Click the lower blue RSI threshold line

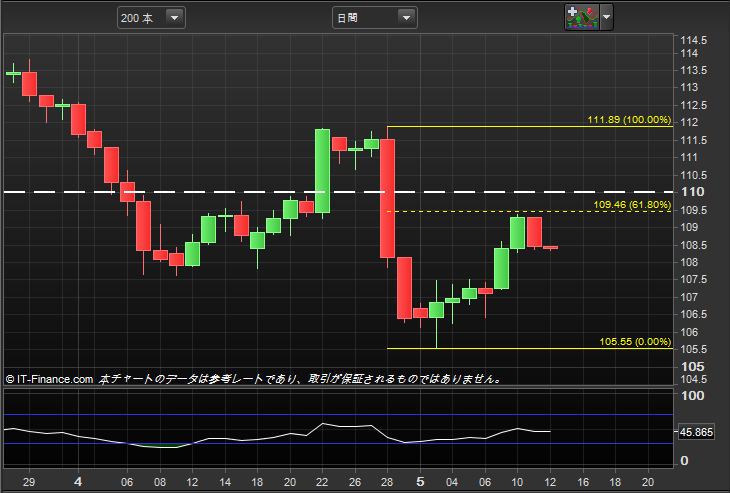(x=338, y=443)
